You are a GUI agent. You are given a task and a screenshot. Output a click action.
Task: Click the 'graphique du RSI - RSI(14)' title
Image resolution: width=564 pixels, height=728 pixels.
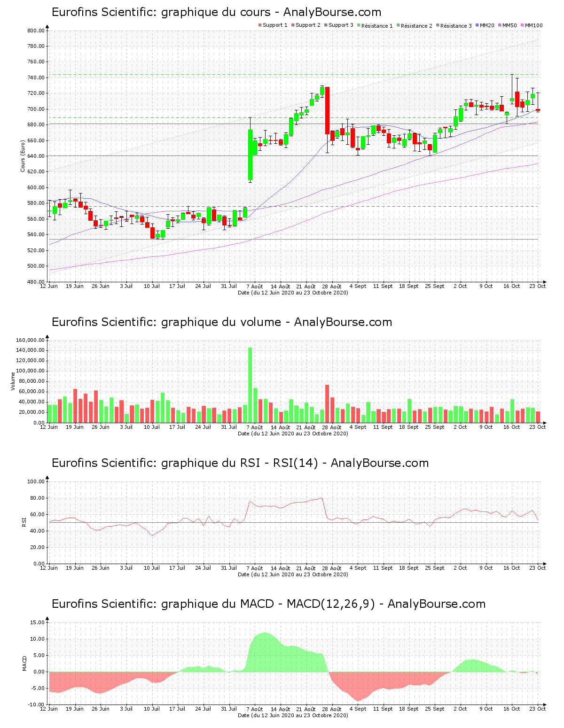[x=240, y=463]
